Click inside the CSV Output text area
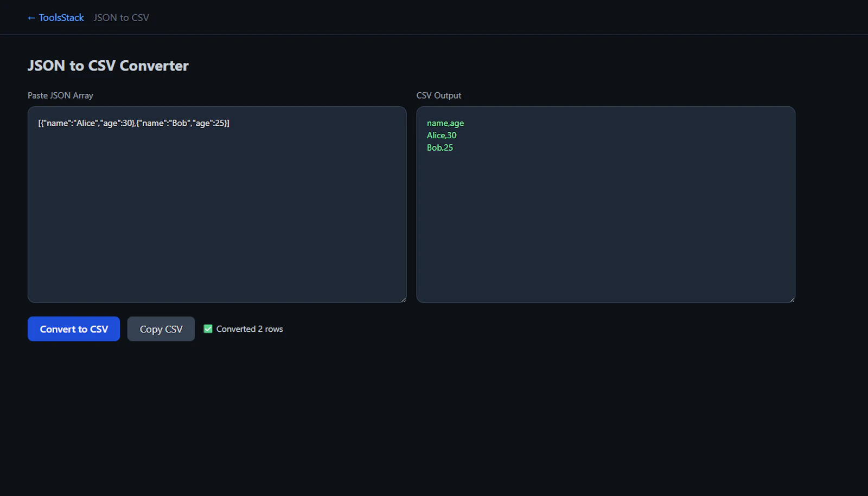The image size is (868, 496). coord(605,204)
